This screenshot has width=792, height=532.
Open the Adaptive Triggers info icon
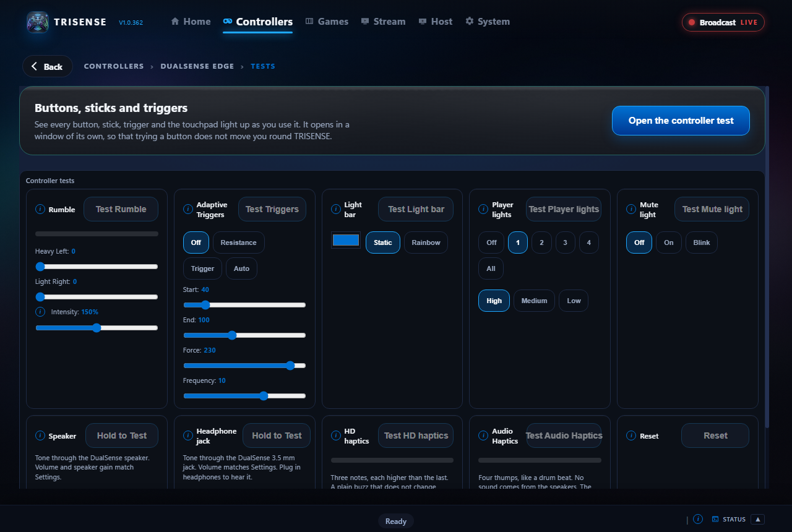(188, 209)
